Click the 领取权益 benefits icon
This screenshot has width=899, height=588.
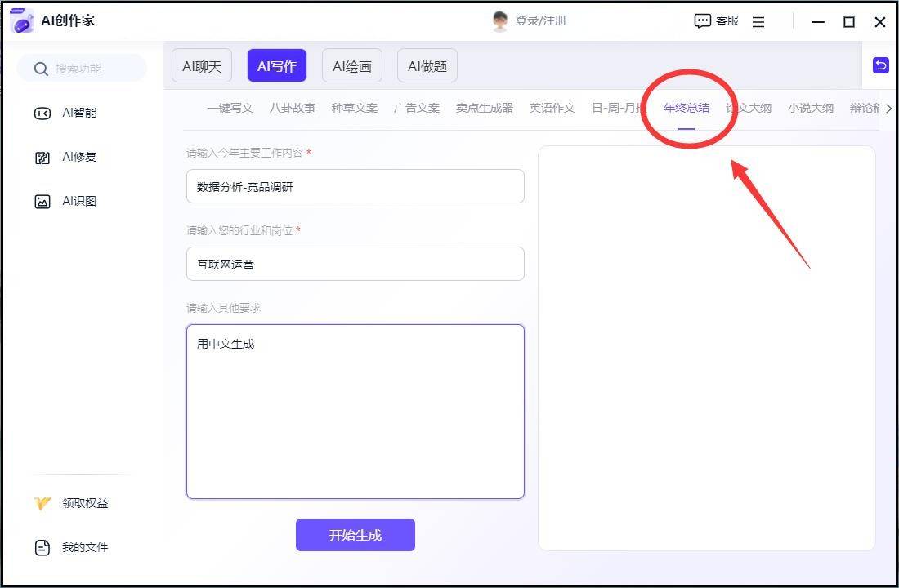[42, 503]
